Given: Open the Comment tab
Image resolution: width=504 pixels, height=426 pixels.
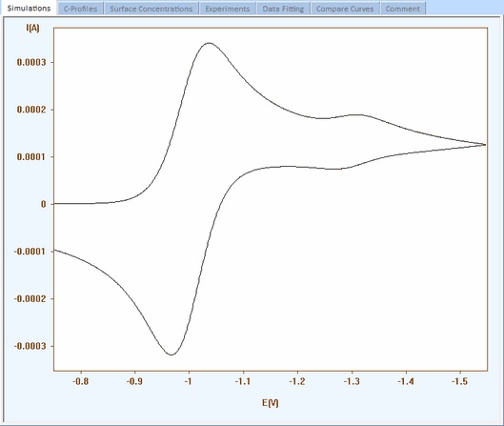Looking at the screenshot, I should click(x=403, y=9).
